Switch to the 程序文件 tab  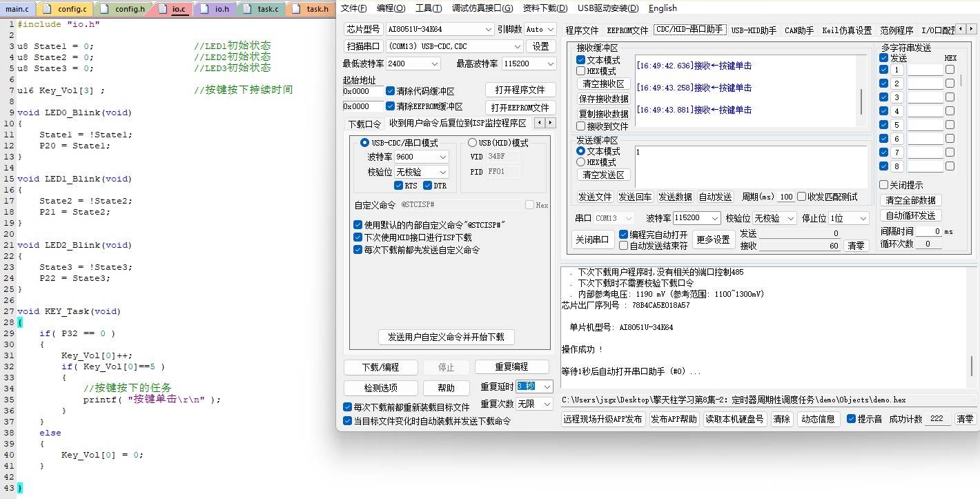coord(582,30)
